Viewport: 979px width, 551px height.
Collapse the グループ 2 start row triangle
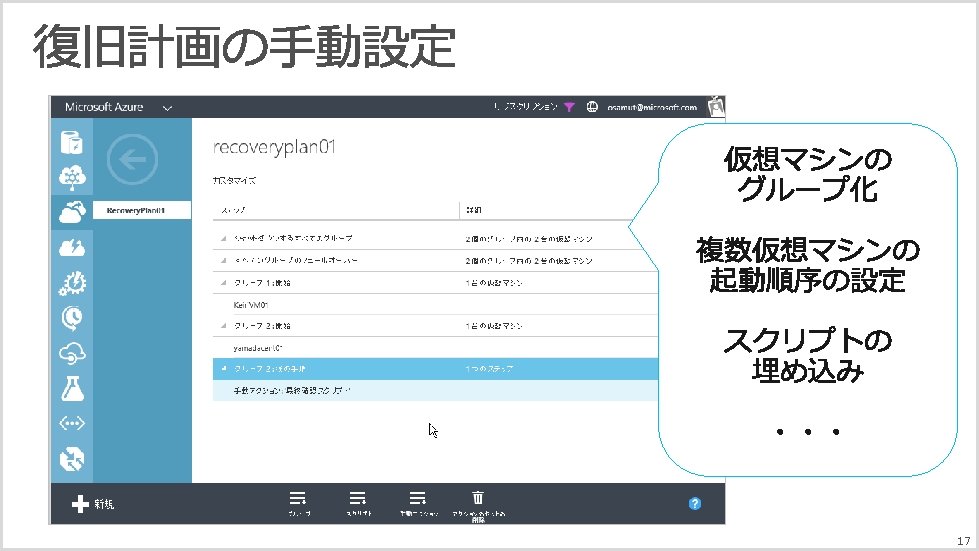click(224, 326)
